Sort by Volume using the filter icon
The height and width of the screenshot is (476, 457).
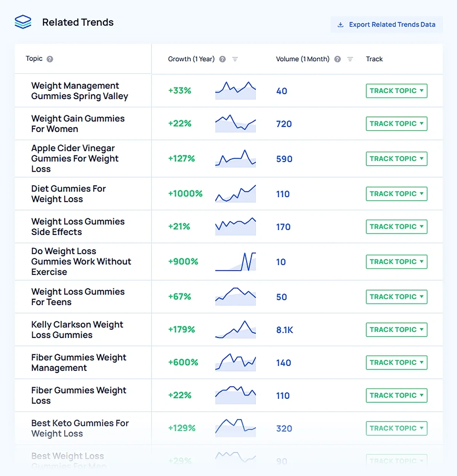[x=350, y=59]
